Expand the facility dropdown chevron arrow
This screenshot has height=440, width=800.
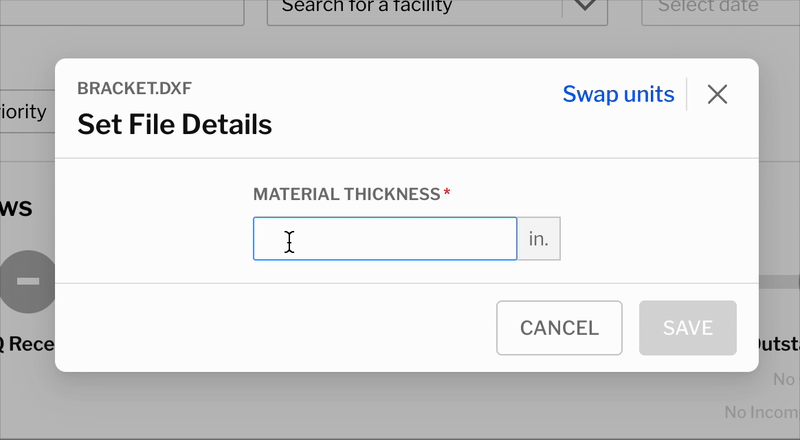(585, 6)
